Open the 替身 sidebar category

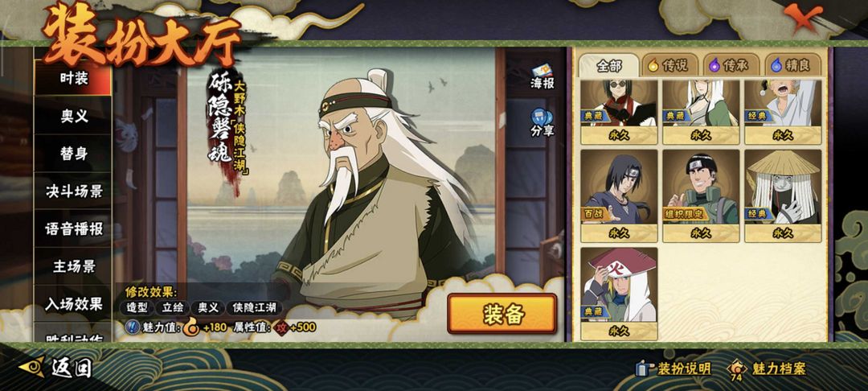pos(73,154)
